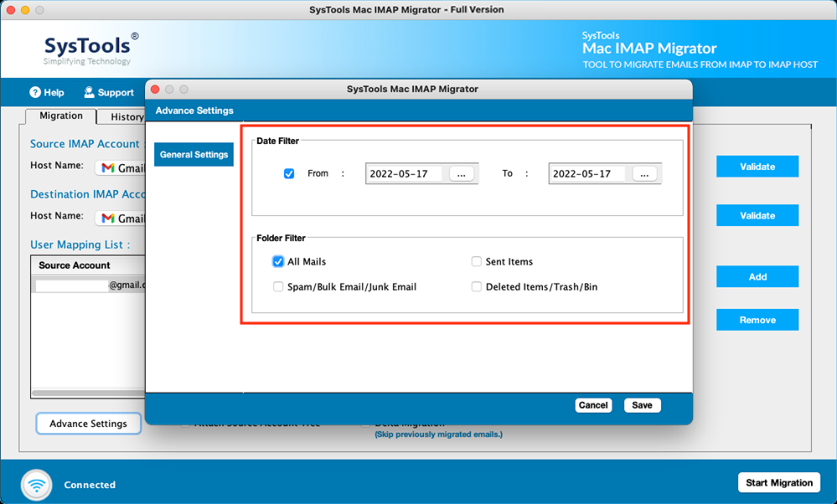Open the Help menu

[x=47, y=92]
